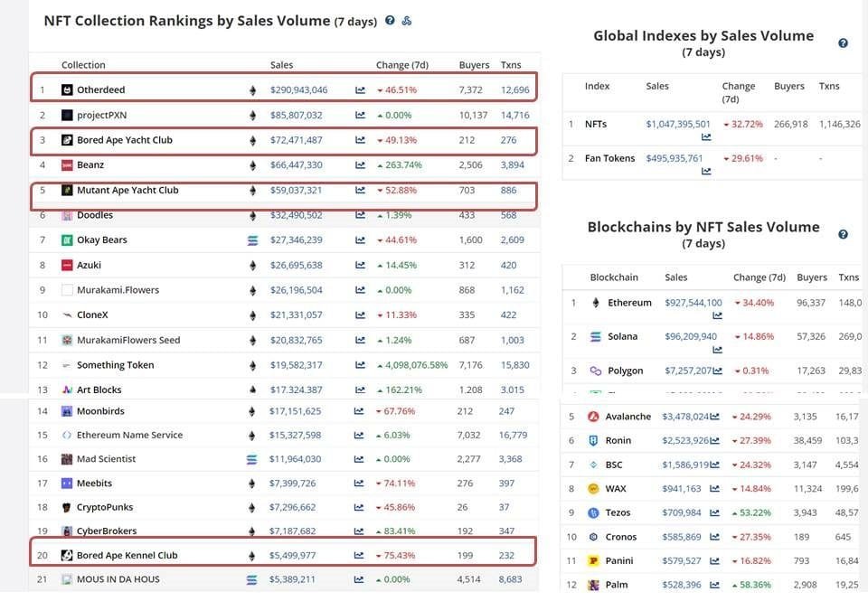
Task: Click the Collection column header
Action: [83, 65]
